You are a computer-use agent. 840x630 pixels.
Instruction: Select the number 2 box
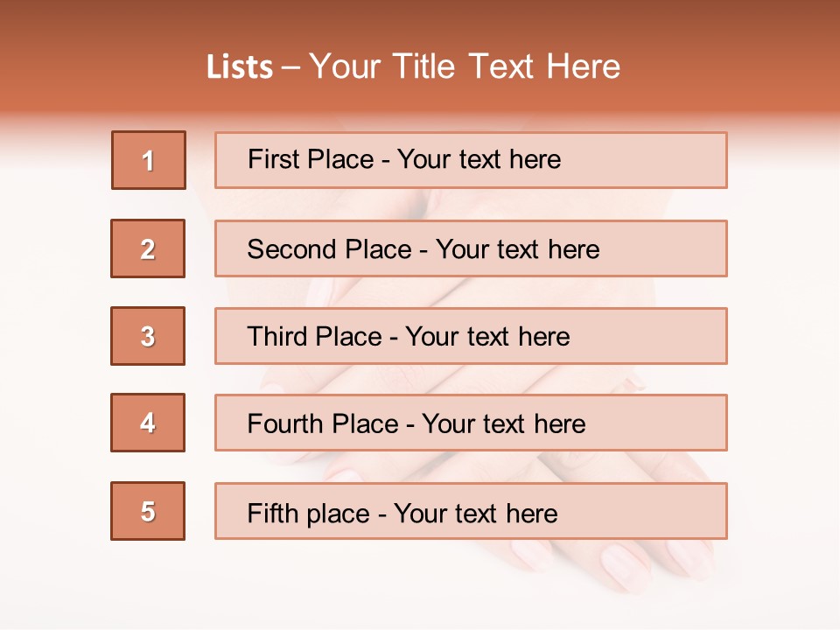point(148,248)
